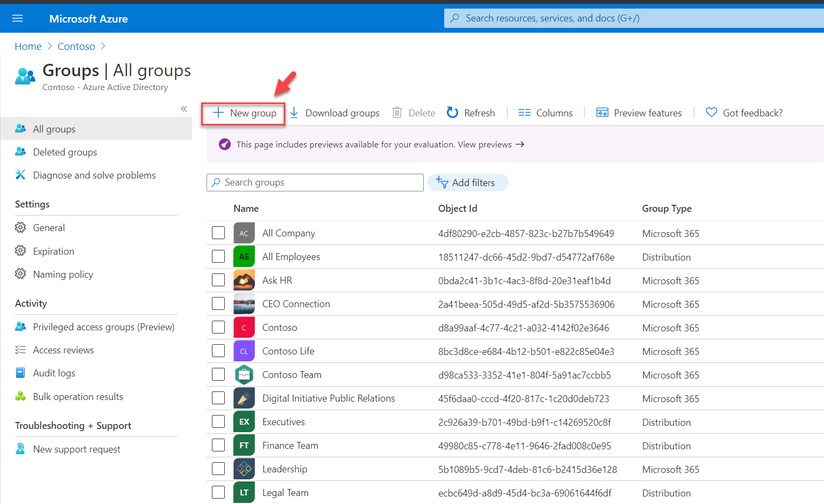
Task: Open the Columns chooser
Action: tap(546, 113)
